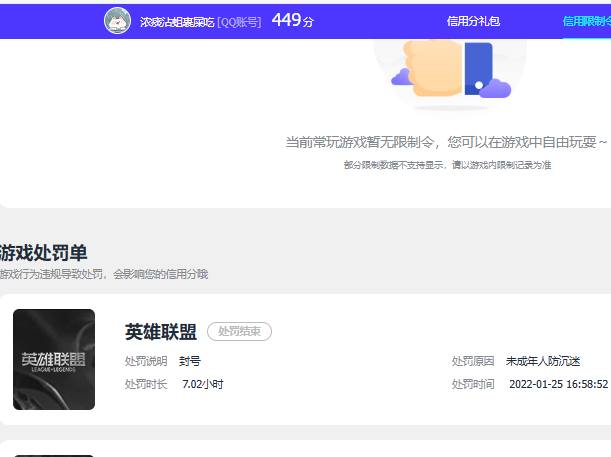Click the QQ账号 nickname text

pyautogui.click(x=200, y=22)
